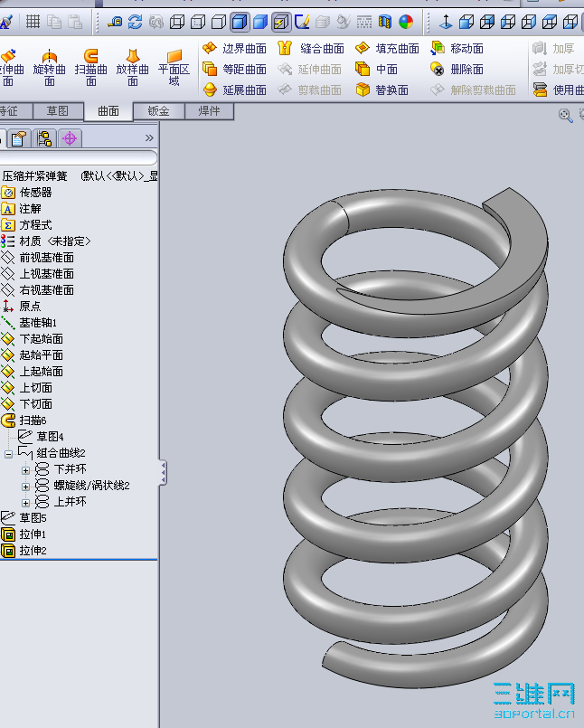Open the DimXpertManager crosshair tab
The image size is (584, 728).
coord(70,138)
